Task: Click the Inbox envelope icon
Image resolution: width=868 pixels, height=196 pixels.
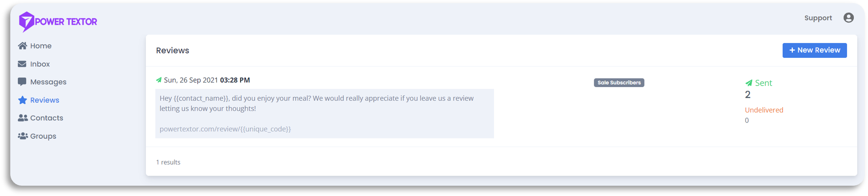Action: point(22,64)
